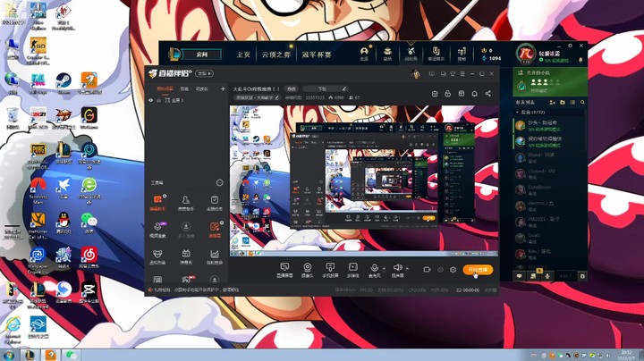
Task: Open the pill dropdown beside streaming app logo
Action: [x=204, y=73]
